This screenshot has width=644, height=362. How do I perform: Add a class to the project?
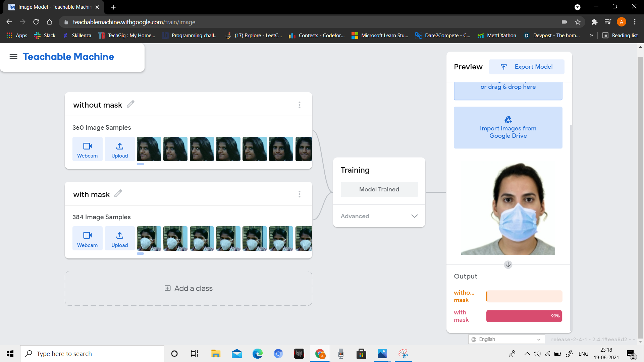pyautogui.click(x=189, y=289)
